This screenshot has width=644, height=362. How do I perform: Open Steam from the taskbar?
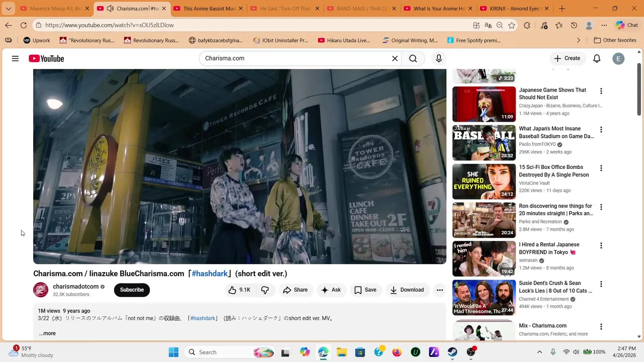point(452,352)
